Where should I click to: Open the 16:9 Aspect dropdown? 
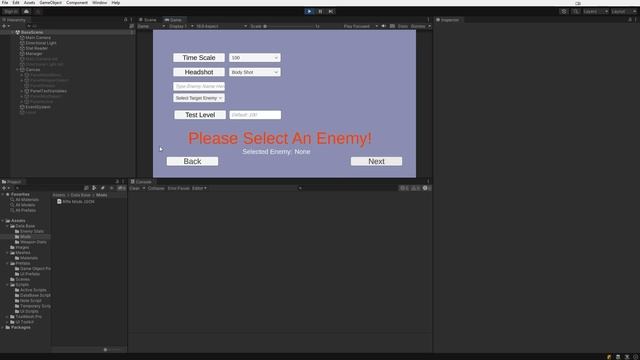(221, 26)
